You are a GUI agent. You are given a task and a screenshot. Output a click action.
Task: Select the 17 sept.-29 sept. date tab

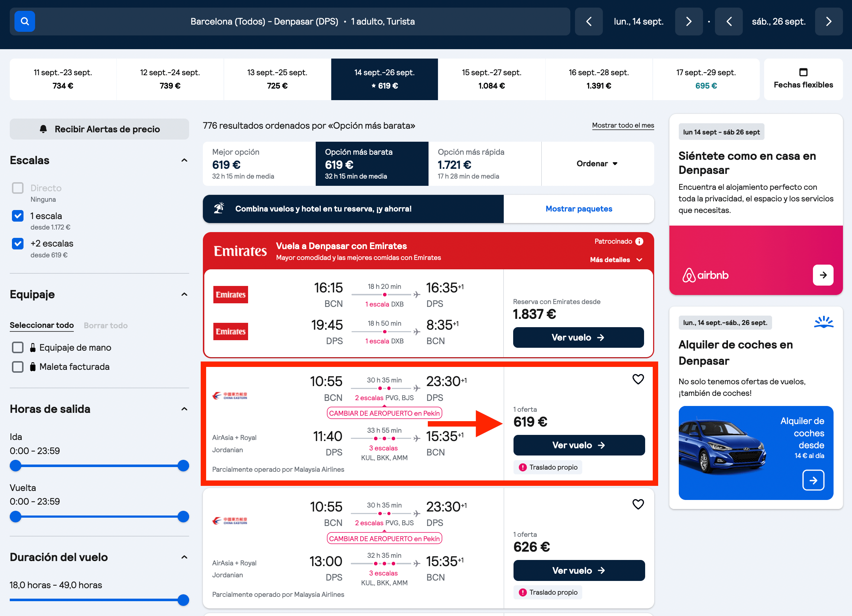click(x=706, y=79)
